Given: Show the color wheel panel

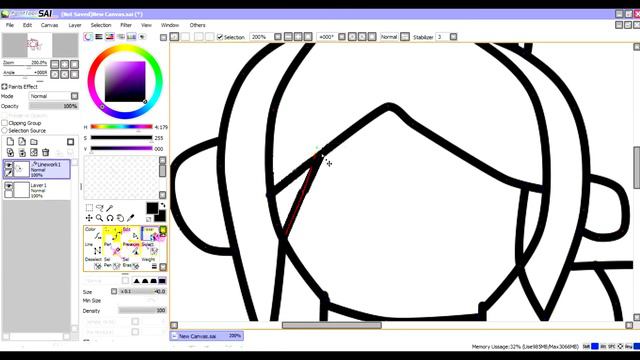Looking at the screenshot, I should point(88,37).
